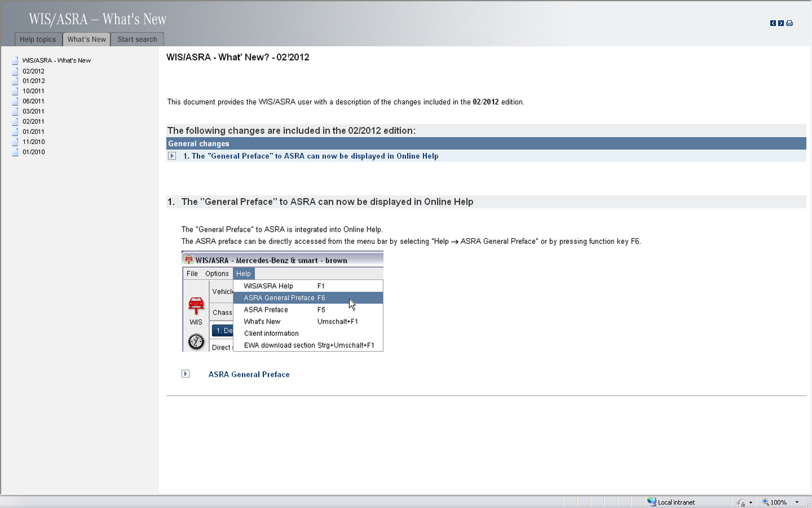Click the numbered heading '1. The General Preface to ASRA'

(320, 201)
